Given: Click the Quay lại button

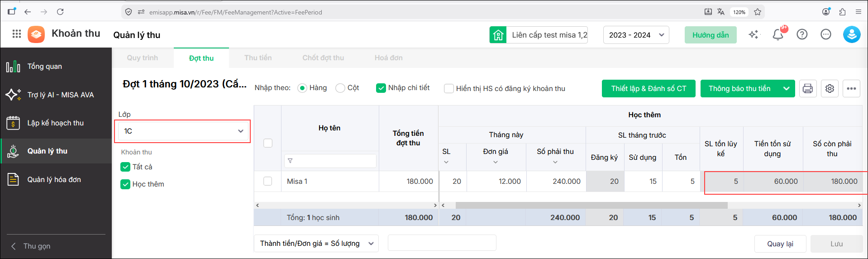Looking at the screenshot, I should 780,244.
